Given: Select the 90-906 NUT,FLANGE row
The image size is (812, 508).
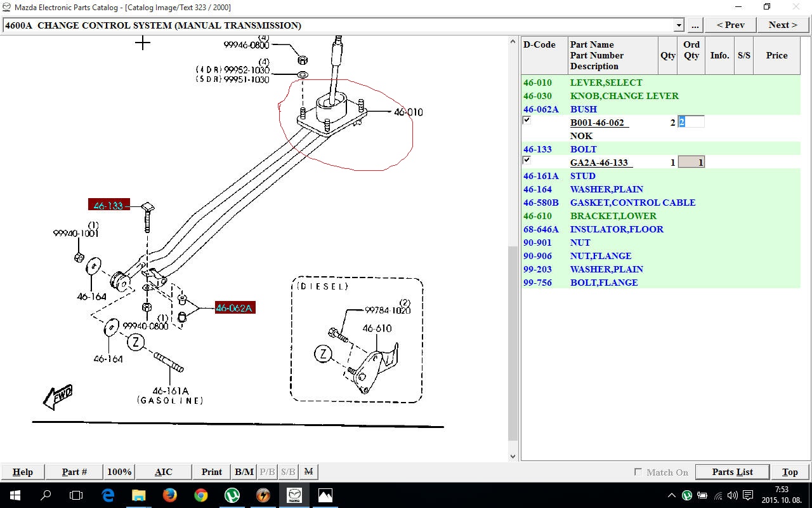Looking at the screenshot, I should coord(660,256).
